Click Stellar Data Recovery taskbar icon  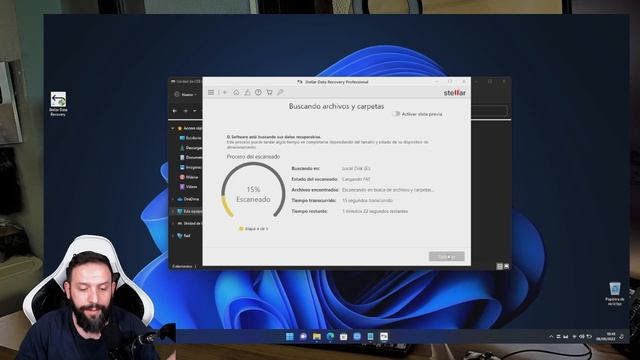(384, 336)
